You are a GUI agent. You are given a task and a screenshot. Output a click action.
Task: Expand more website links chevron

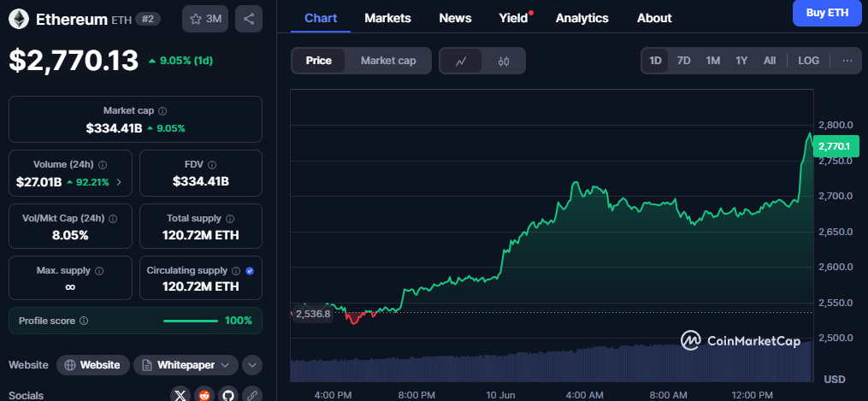[x=252, y=365]
